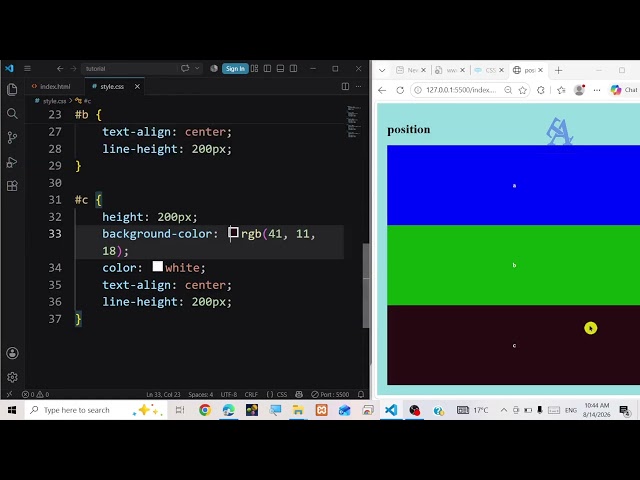Change indentation via Spaces: 4
The height and width of the screenshot is (480, 640).
(x=200, y=394)
